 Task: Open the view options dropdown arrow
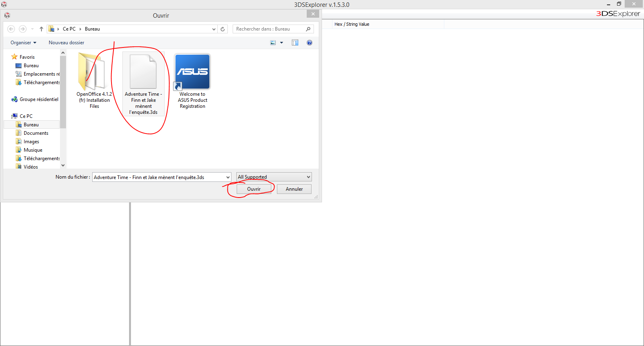(282, 43)
